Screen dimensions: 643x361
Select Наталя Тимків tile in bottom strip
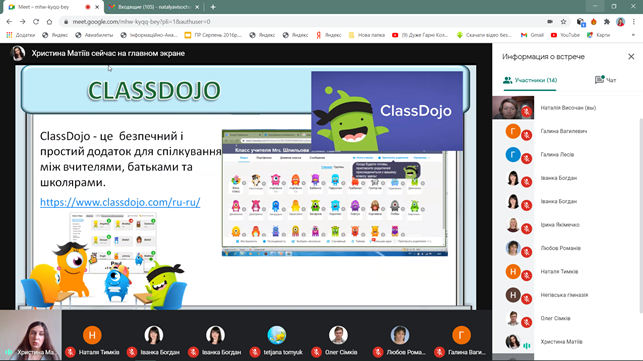[x=92, y=336]
